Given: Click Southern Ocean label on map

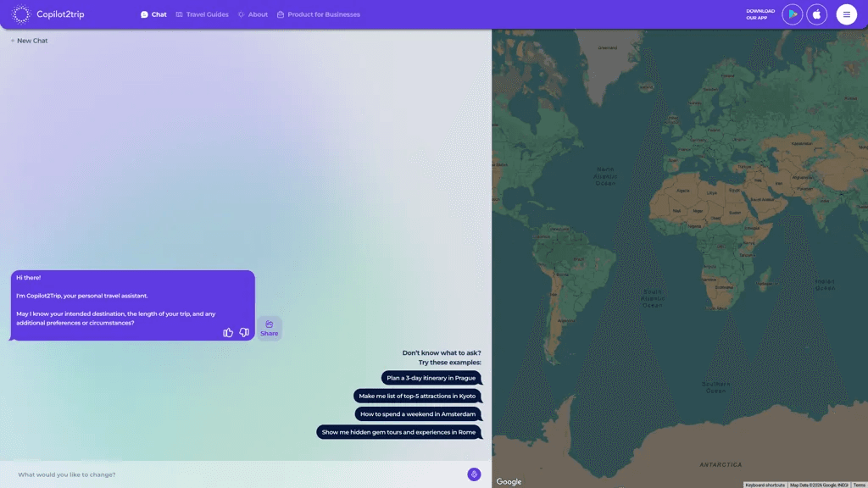Looking at the screenshot, I should 715,386.
